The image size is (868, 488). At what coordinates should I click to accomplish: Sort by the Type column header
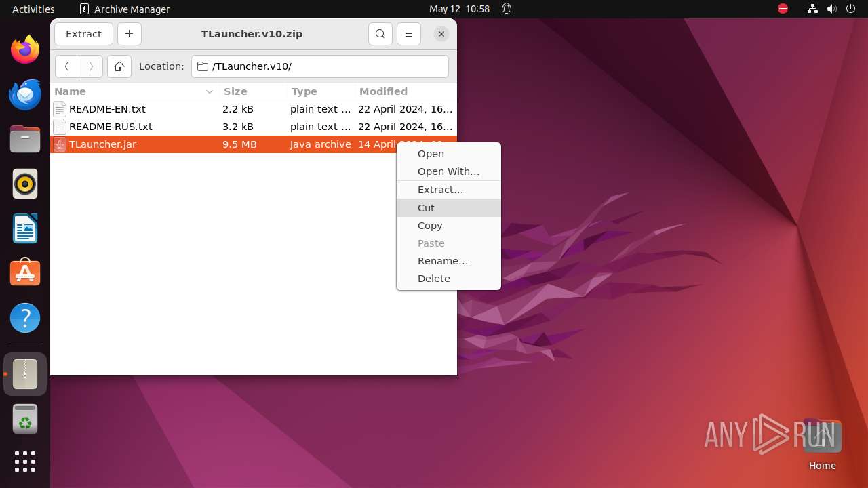(320, 91)
